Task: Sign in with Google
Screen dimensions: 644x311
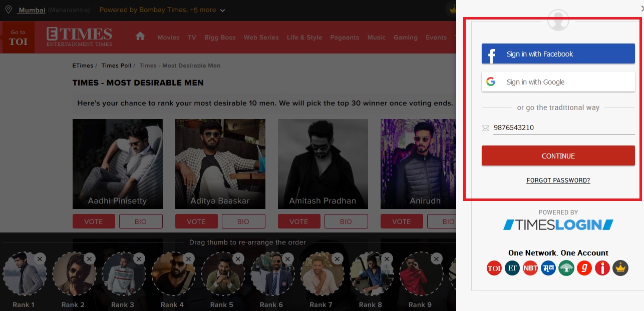Action: tap(558, 82)
